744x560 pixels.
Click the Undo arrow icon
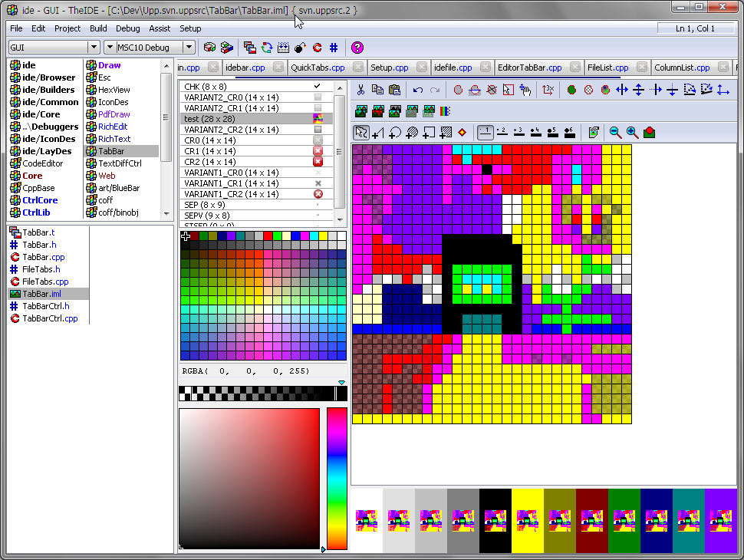(417, 90)
